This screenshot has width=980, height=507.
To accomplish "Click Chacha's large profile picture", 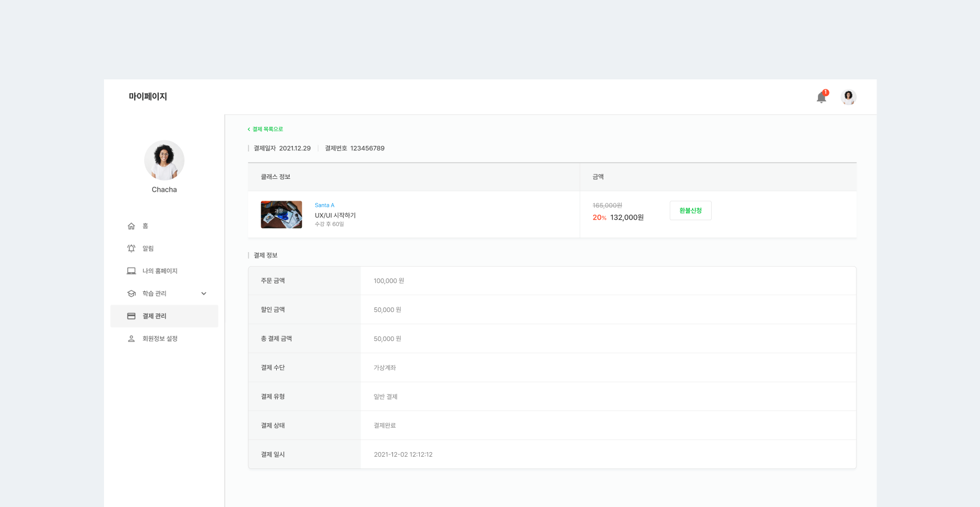I will pos(164,160).
